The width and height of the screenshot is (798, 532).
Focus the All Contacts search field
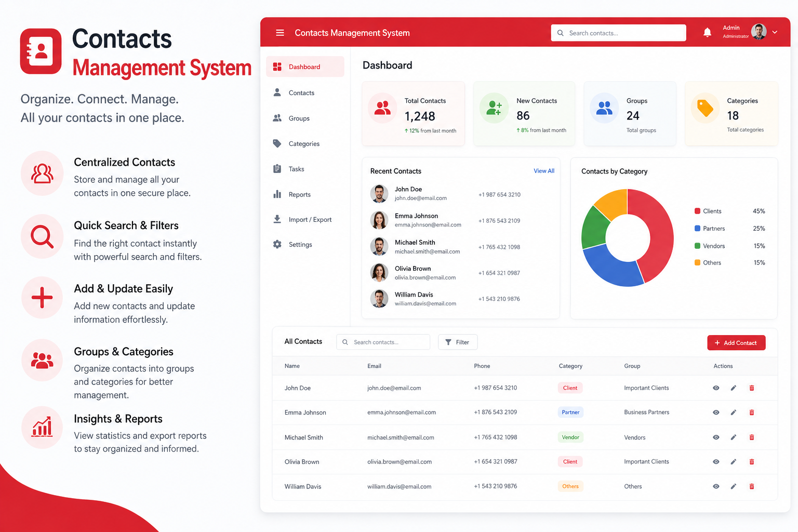(x=383, y=342)
